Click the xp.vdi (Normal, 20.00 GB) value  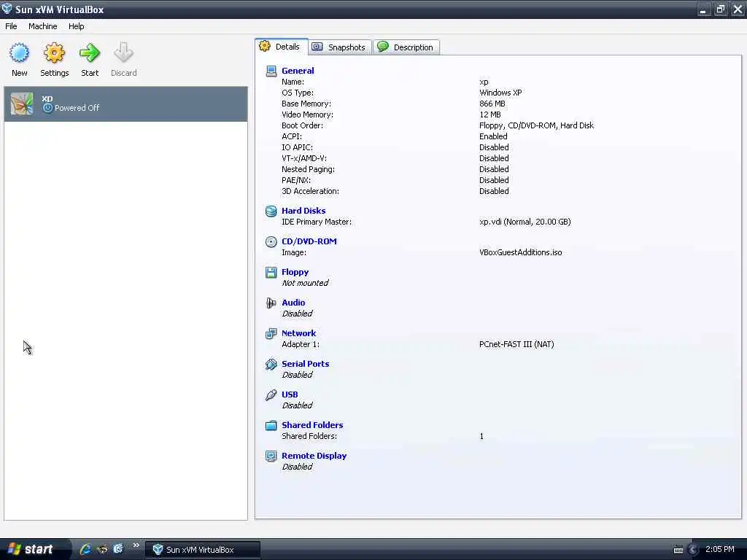click(525, 222)
